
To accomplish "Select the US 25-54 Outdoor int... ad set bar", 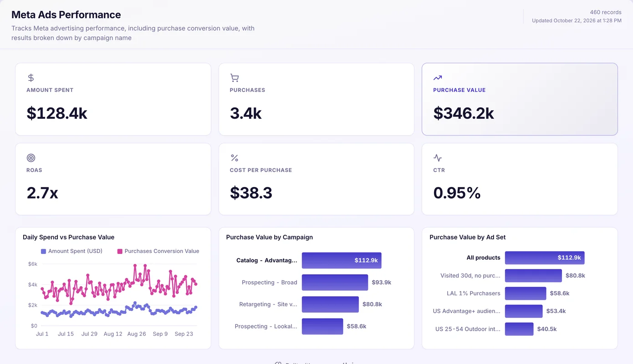I will tap(519, 329).
